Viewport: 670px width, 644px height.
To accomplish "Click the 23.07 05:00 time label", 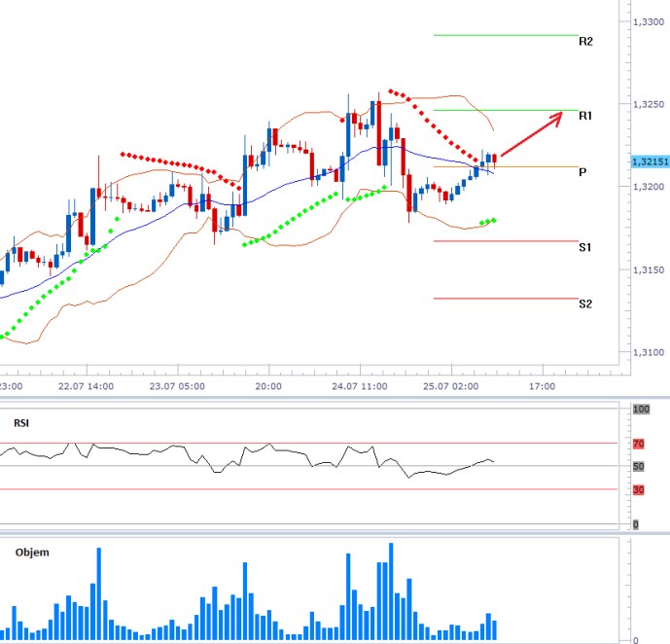I will (177, 386).
